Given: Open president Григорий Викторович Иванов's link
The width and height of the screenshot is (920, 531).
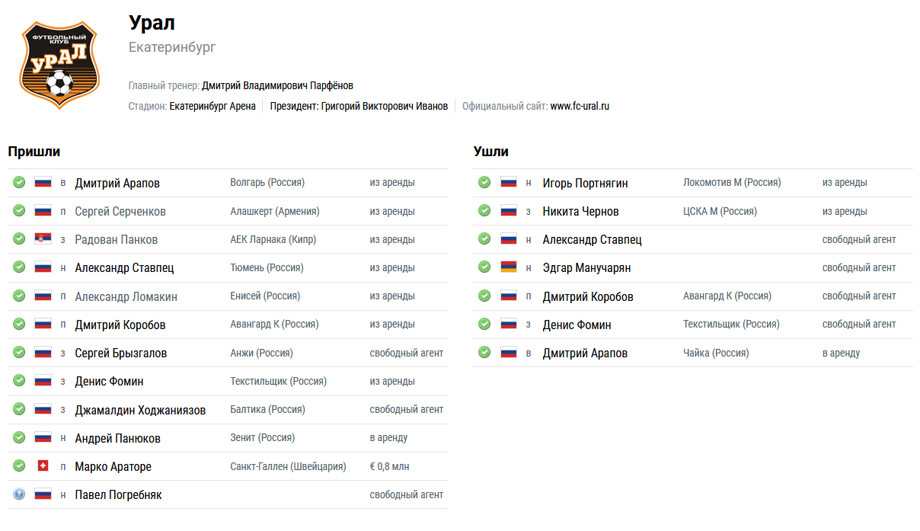Looking at the screenshot, I should (x=384, y=106).
